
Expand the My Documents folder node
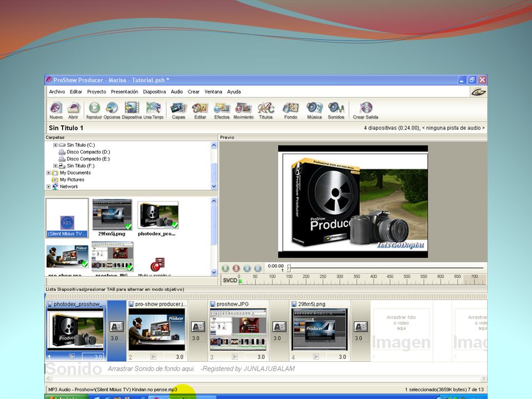(x=49, y=173)
